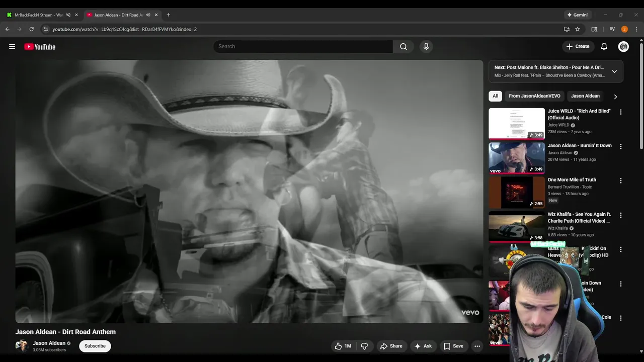Dislike the video with thumbs down
The height and width of the screenshot is (362, 644).
364,346
